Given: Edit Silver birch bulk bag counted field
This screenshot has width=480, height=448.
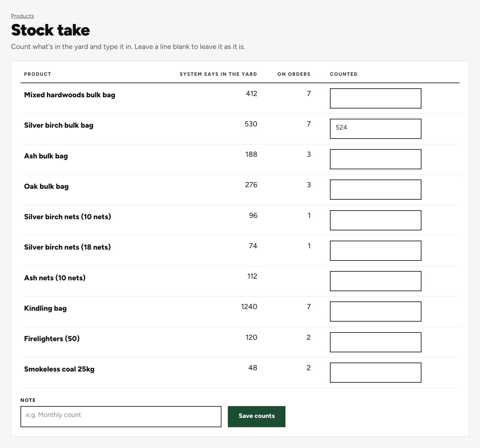Looking at the screenshot, I should [x=376, y=129].
